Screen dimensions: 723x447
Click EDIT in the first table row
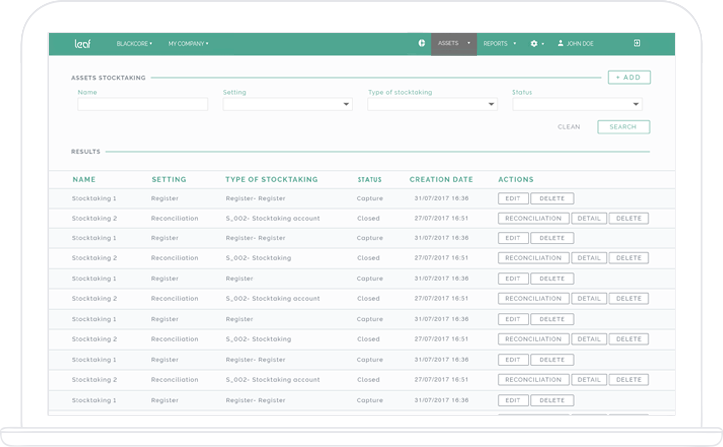513,198
